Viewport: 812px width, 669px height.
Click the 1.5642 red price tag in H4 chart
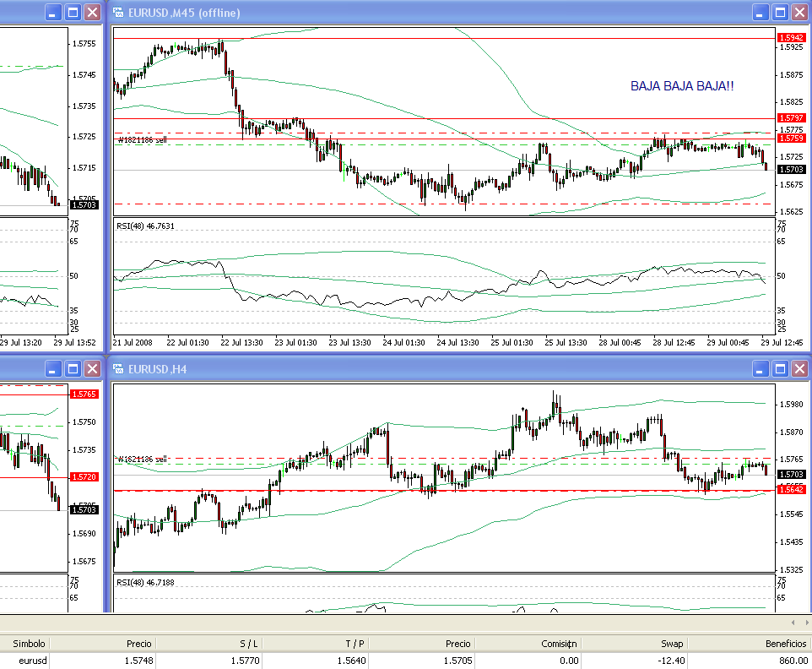point(791,489)
